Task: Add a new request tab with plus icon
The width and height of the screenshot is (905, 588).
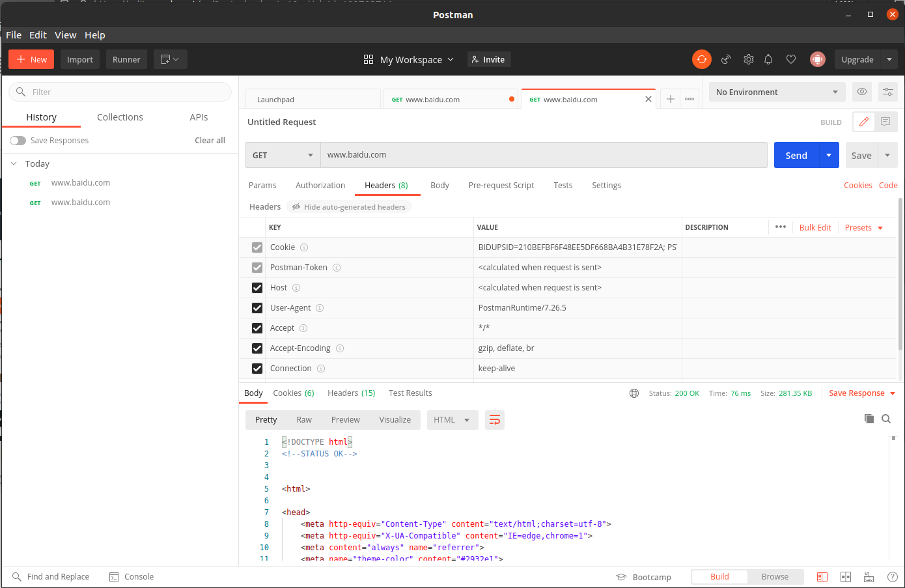Action: (670, 99)
